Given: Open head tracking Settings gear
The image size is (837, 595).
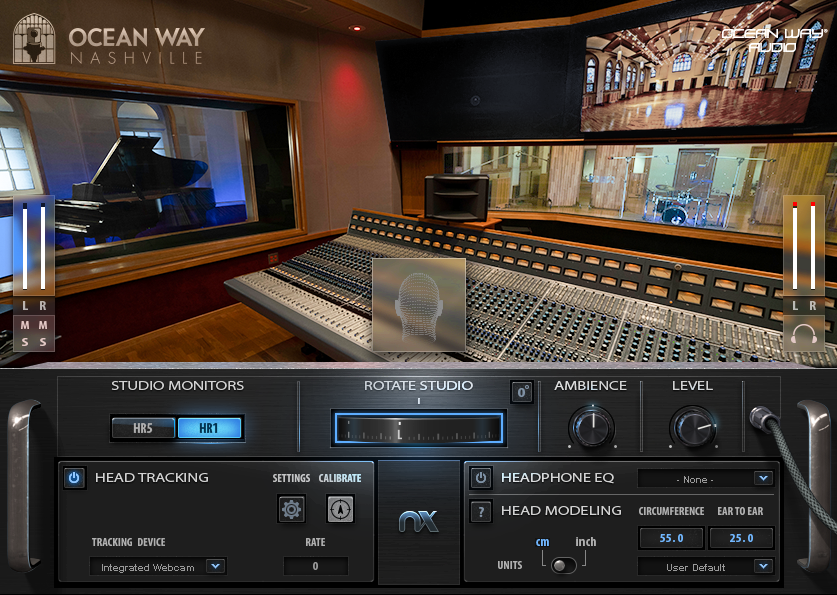Looking at the screenshot, I should 291,509.
